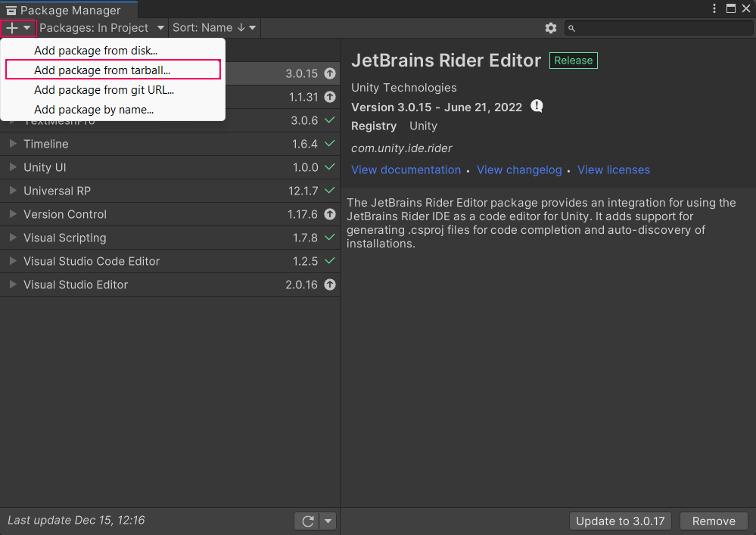
Task: Click the version info warning icon
Action: [x=537, y=106]
